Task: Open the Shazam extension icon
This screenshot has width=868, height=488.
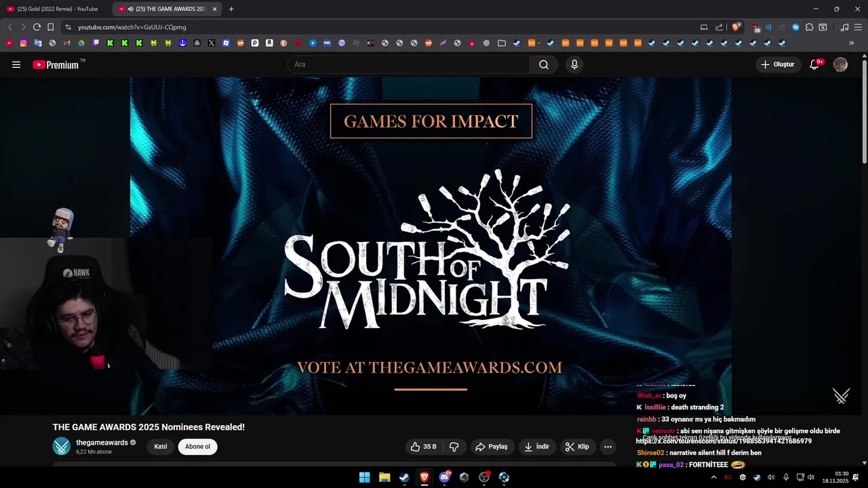Action: coord(795,27)
